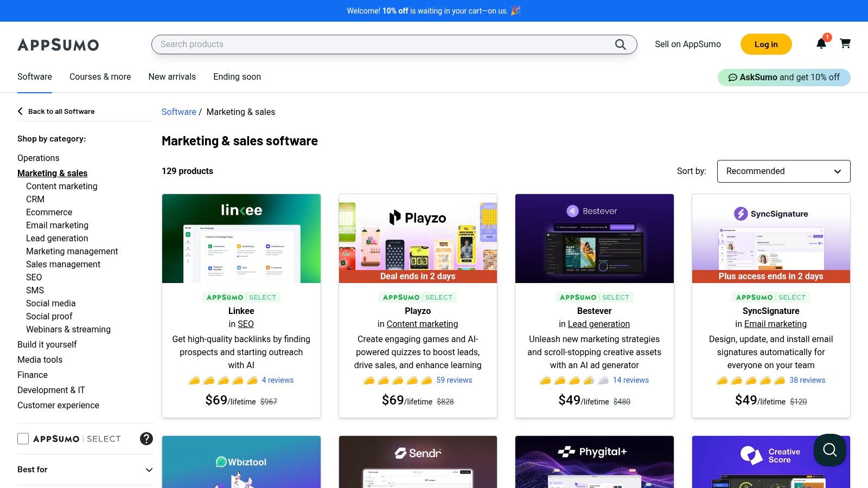Click the Bestever star rating tacos
This screenshot has width=868, height=488.
pyautogui.click(x=574, y=380)
